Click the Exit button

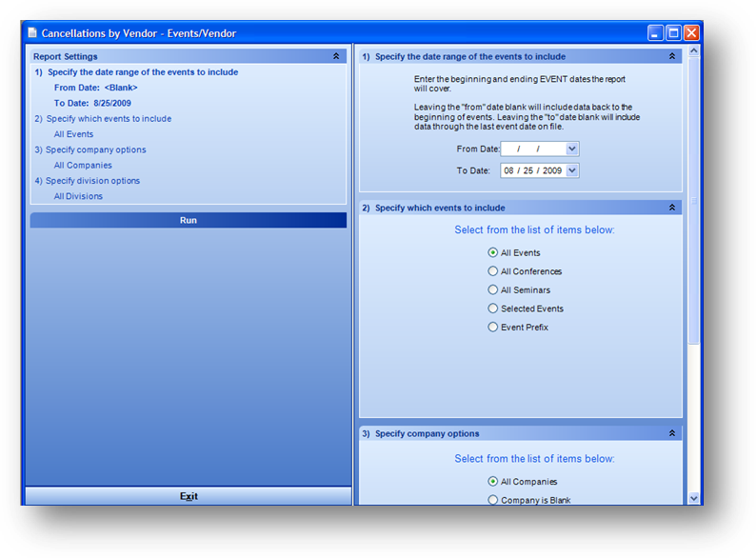click(189, 496)
